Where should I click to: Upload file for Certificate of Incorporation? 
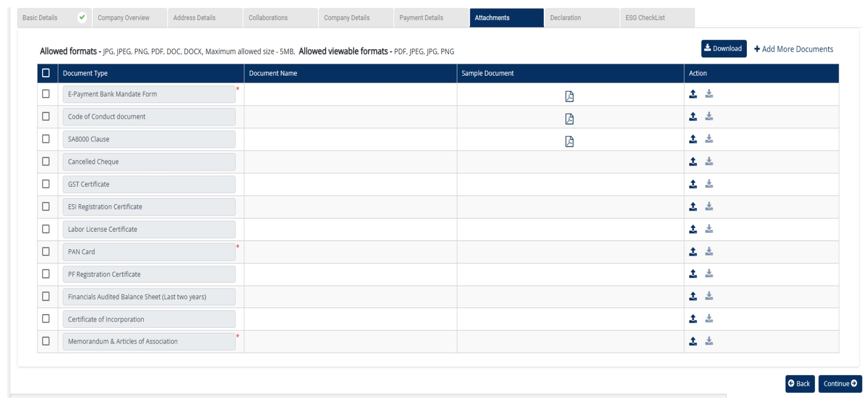(x=693, y=319)
